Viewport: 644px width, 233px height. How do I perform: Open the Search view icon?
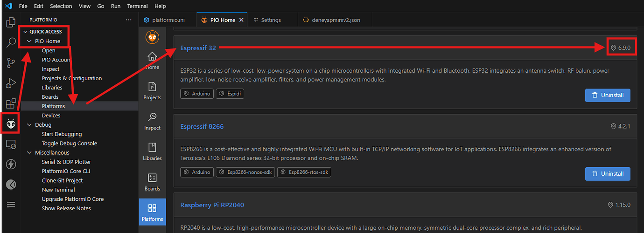tap(10, 43)
